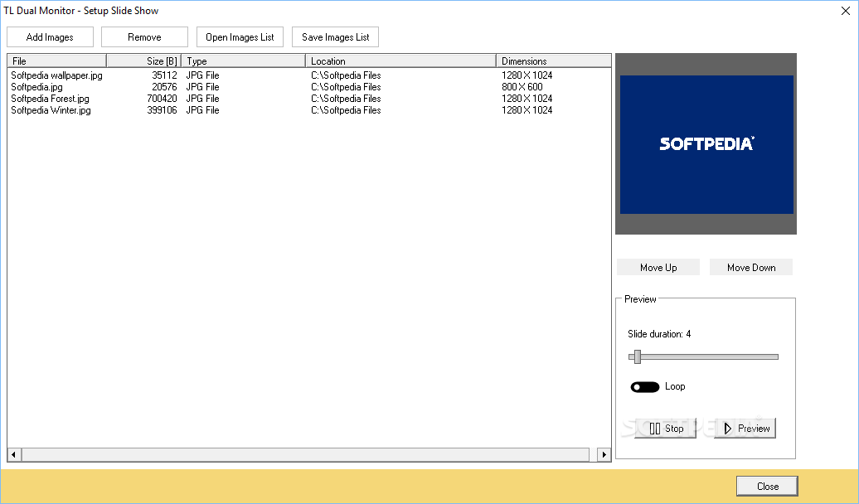859x504 pixels.
Task: Start the slide show Preview
Action: pyautogui.click(x=745, y=429)
